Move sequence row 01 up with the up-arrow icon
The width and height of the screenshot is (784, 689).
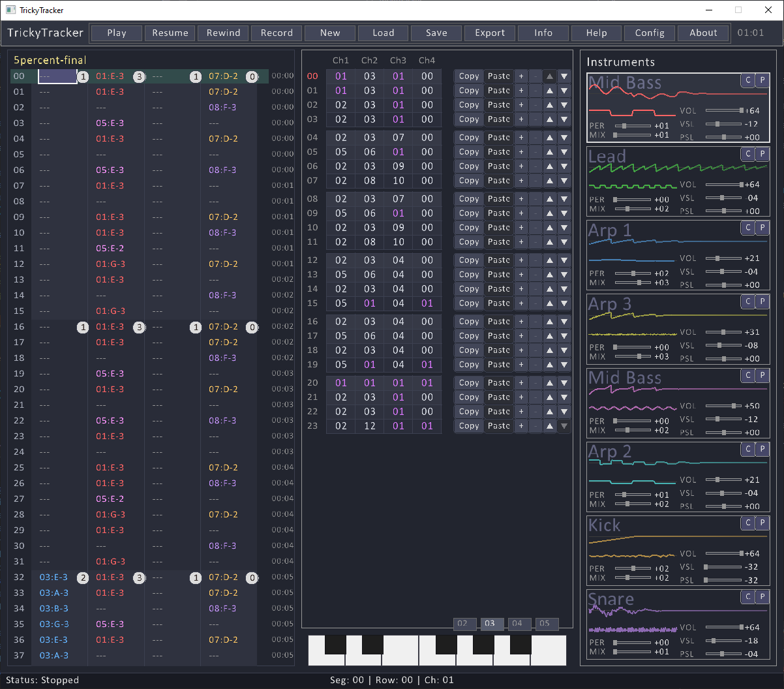(550, 90)
